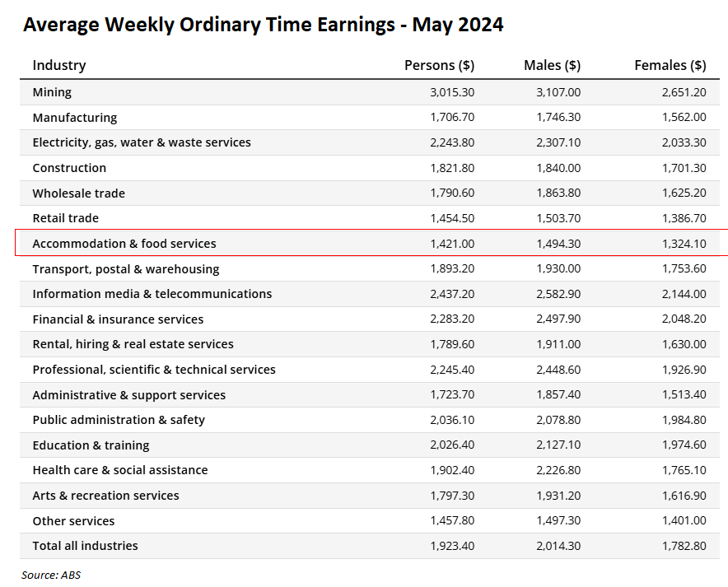Select Education & training persons value 2,026.40
The height and width of the screenshot is (587, 728).
coord(452,445)
